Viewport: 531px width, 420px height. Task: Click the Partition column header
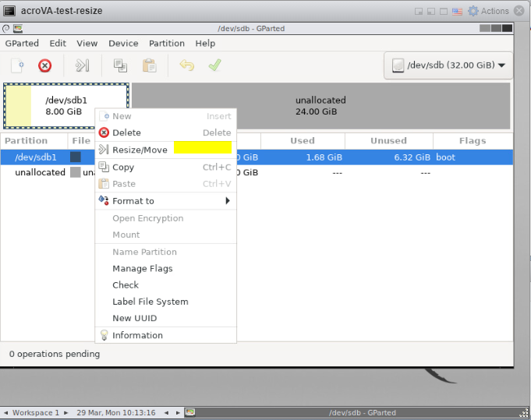[34, 141]
